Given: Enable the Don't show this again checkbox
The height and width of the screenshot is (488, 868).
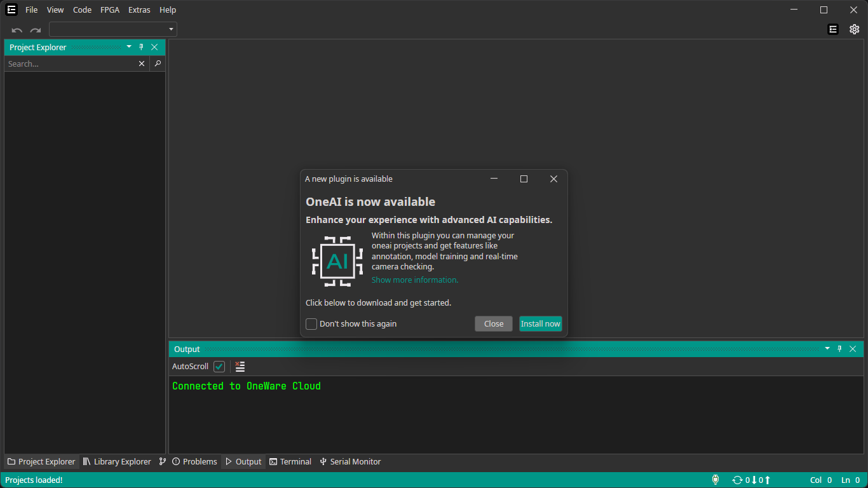Looking at the screenshot, I should tap(311, 324).
